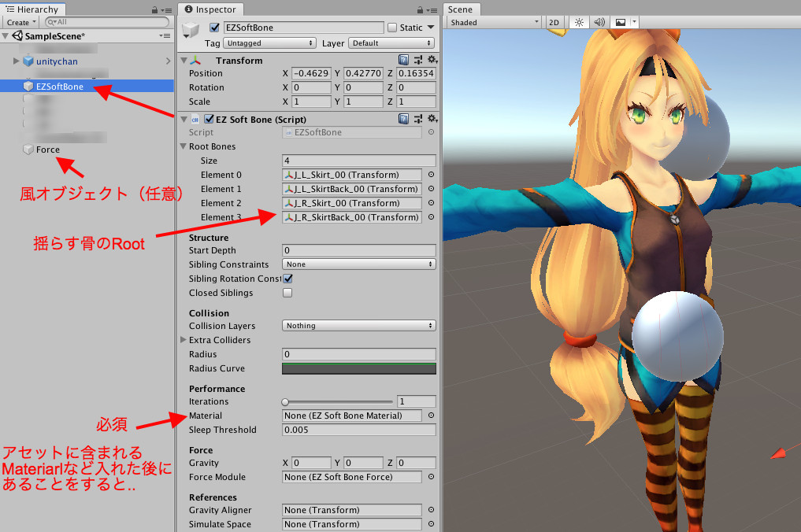Toggle 2D scene view mode
The height and width of the screenshot is (532, 801).
click(x=554, y=23)
